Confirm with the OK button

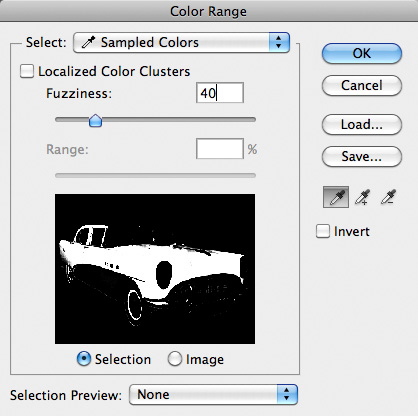click(x=362, y=53)
